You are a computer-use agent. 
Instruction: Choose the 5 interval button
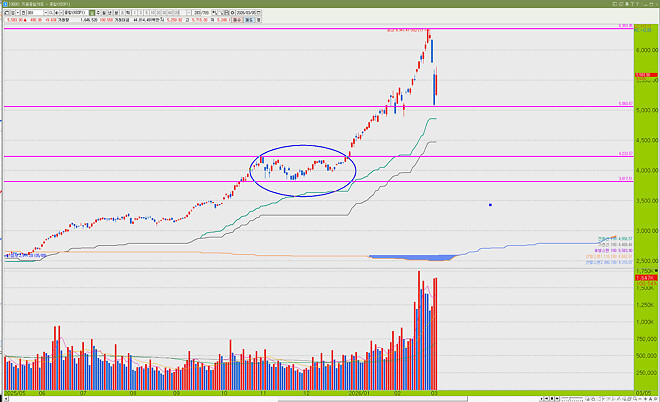[147, 13]
